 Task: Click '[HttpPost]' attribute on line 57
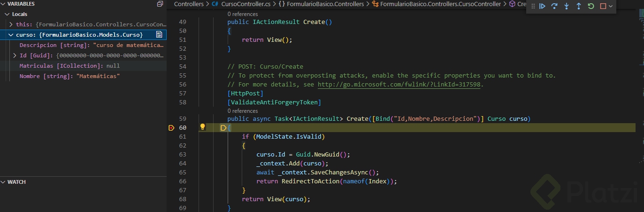point(245,94)
